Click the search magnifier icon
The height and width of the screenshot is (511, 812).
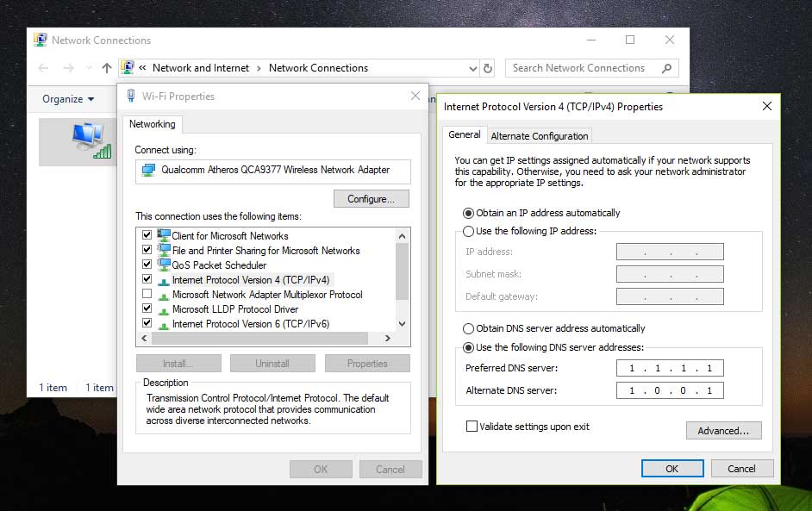coord(666,68)
